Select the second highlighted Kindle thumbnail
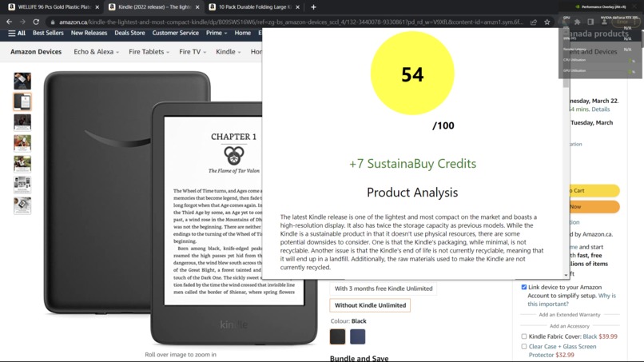The image size is (644, 362). tap(22, 101)
